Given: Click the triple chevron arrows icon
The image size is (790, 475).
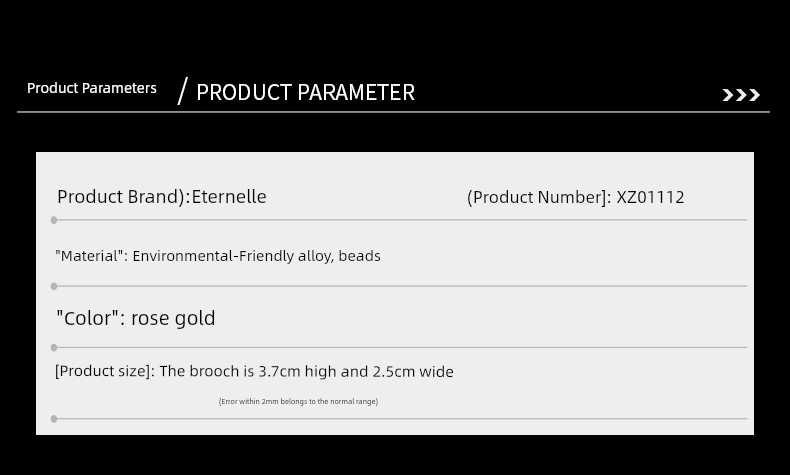Looking at the screenshot, I should 741,95.
